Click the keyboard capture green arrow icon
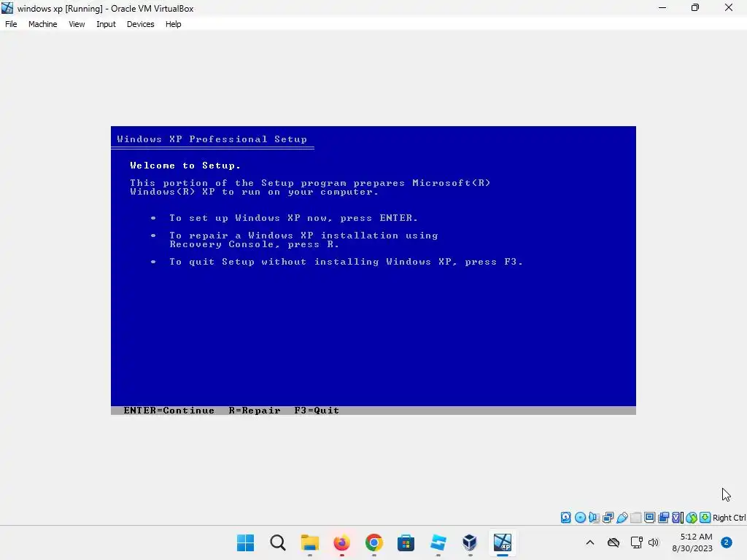 click(x=705, y=518)
